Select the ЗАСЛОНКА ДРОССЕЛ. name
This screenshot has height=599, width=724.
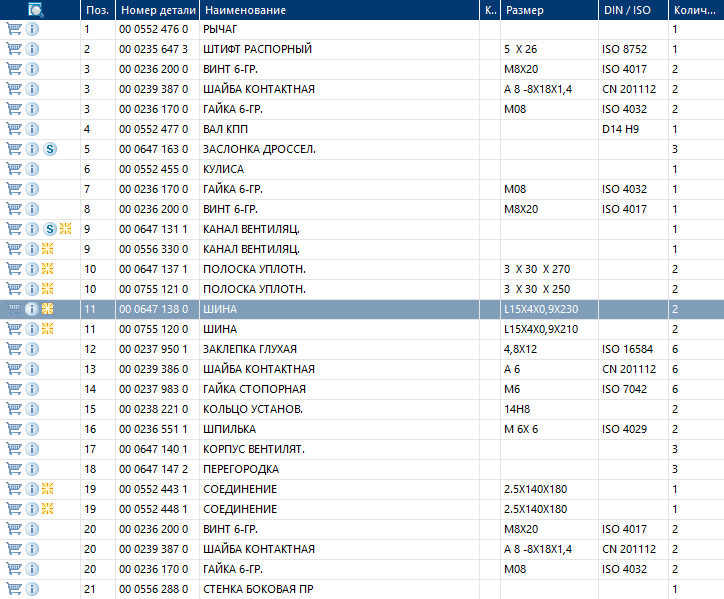pyautogui.click(x=259, y=149)
